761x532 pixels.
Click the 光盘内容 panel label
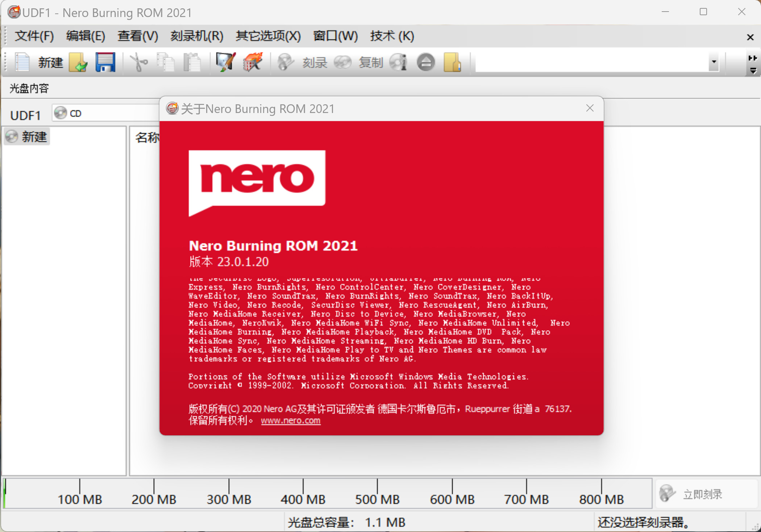[x=29, y=88]
